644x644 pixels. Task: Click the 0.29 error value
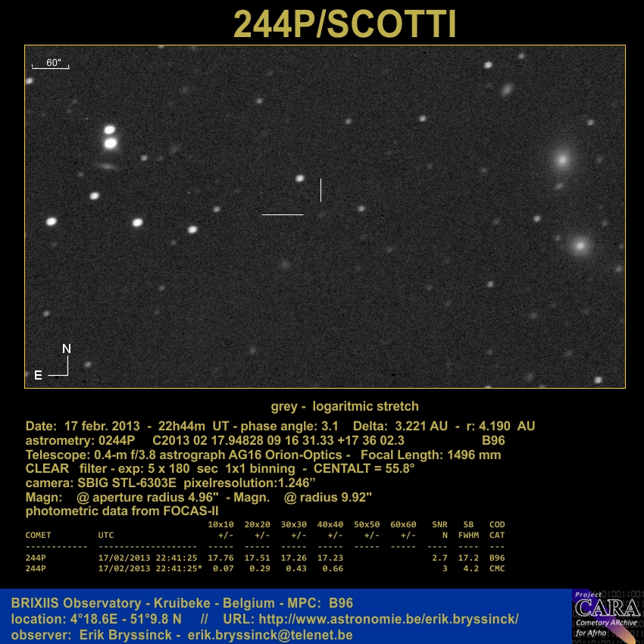pos(260,568)
